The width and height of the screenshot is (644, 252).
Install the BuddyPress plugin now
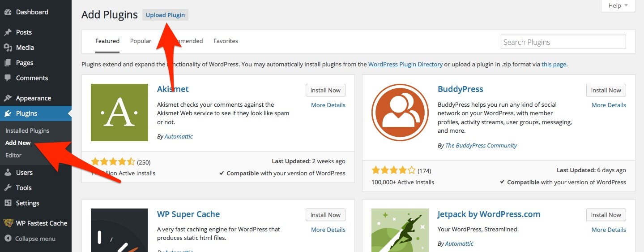606,90
